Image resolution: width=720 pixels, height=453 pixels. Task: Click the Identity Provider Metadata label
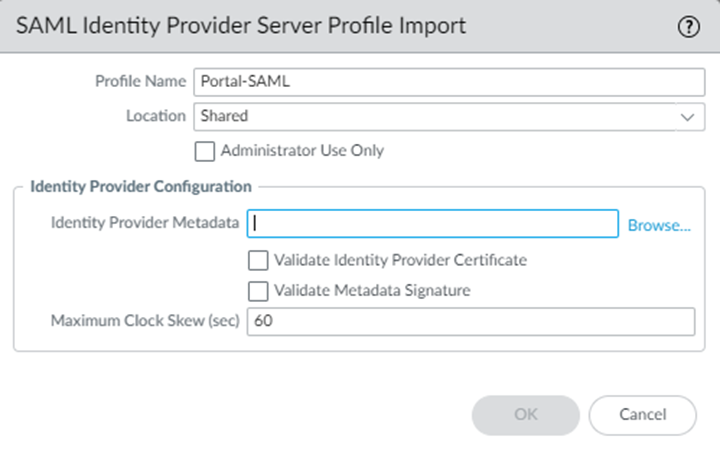pos(145,224)
